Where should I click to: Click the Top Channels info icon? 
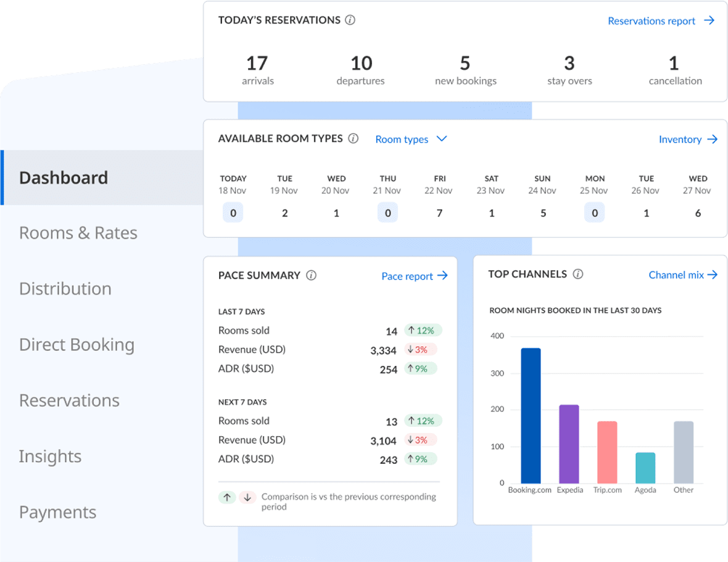(578, 275)
